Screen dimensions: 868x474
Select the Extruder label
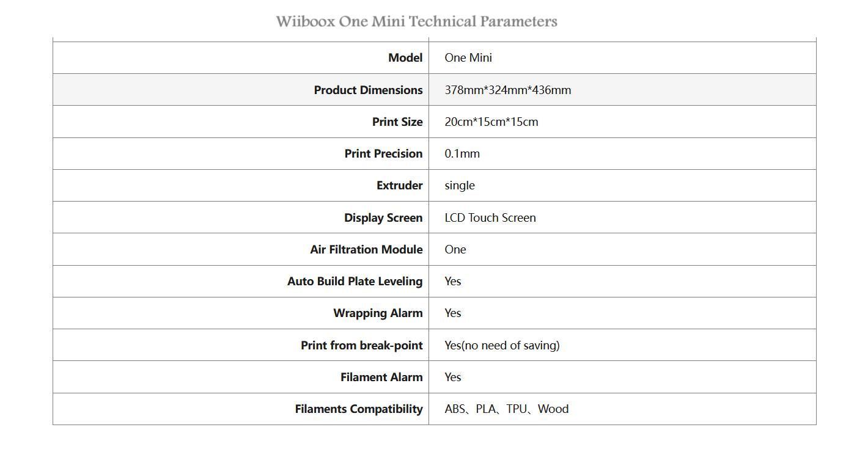[399, 185]
